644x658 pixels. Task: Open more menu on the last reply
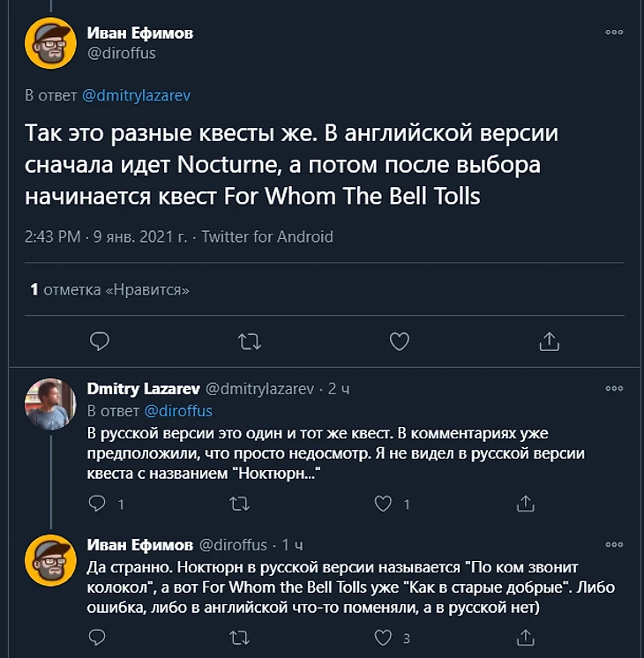click(614, 543)
